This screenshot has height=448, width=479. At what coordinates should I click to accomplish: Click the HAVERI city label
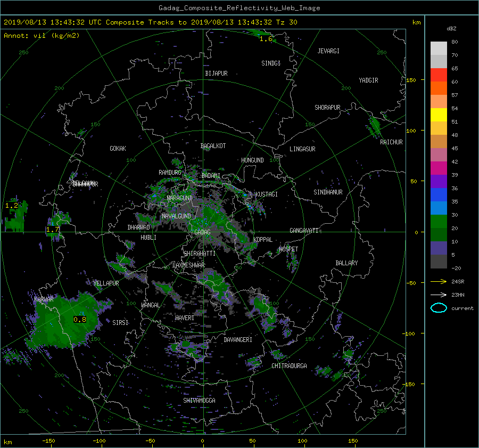[185, 319]
